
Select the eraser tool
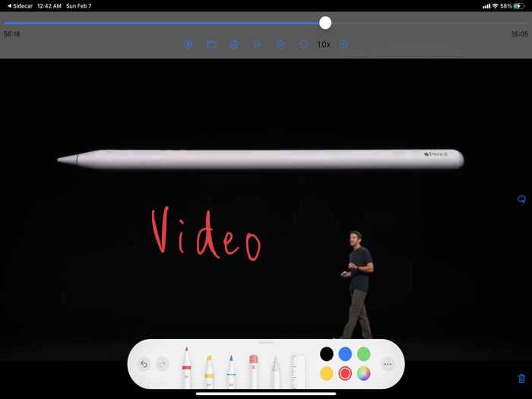point(253,372)
